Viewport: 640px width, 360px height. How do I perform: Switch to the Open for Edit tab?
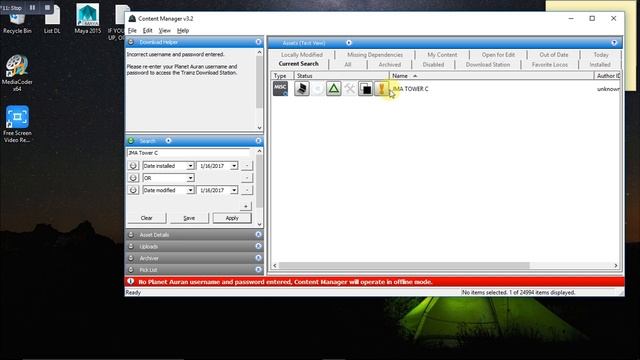pyautogui.click(x=498, y=55)
